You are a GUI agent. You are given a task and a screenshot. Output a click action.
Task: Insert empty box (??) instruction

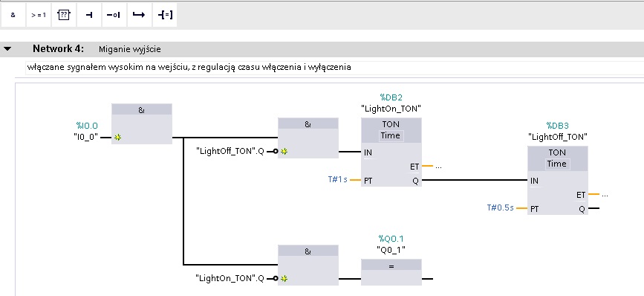tap(64, 15)
